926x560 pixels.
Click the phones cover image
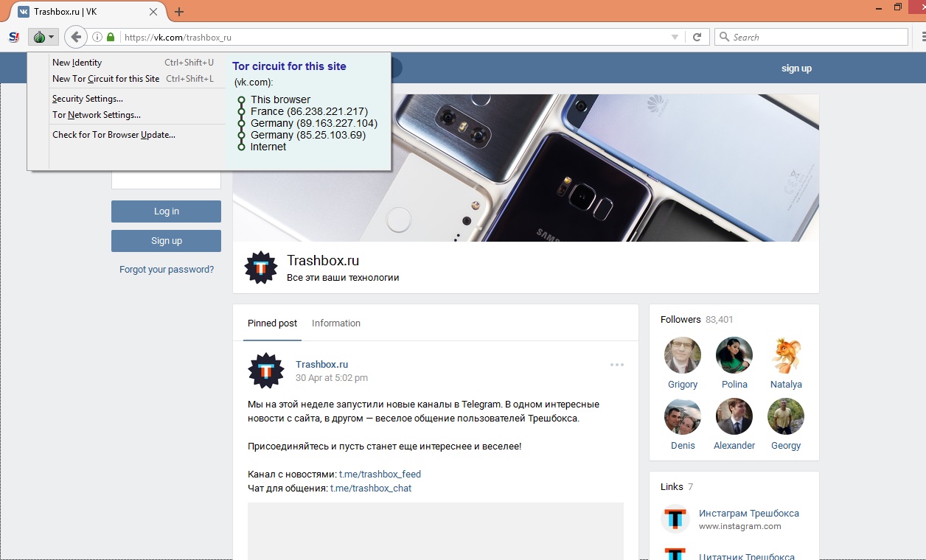pyautogui.click(x=526, y=168)
